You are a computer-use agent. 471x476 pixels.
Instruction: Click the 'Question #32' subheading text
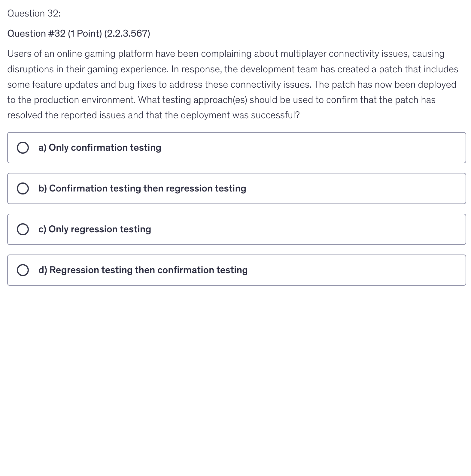[x=36, y=33]
